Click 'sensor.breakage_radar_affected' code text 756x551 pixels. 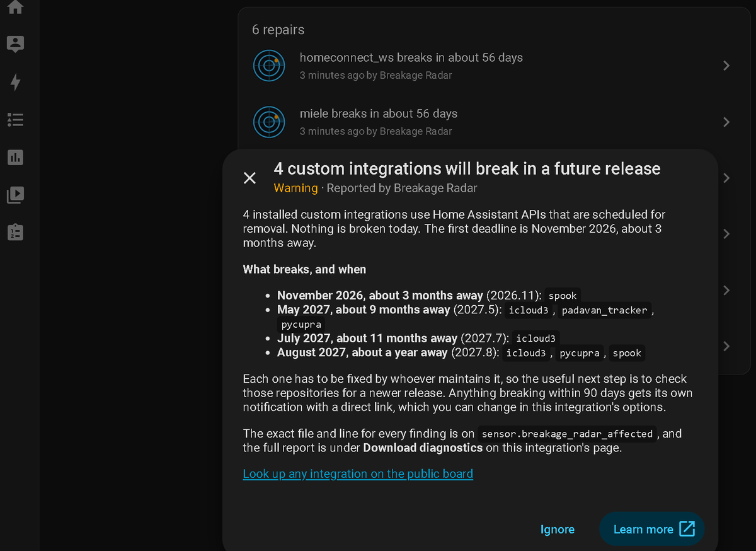click(566, 434)
